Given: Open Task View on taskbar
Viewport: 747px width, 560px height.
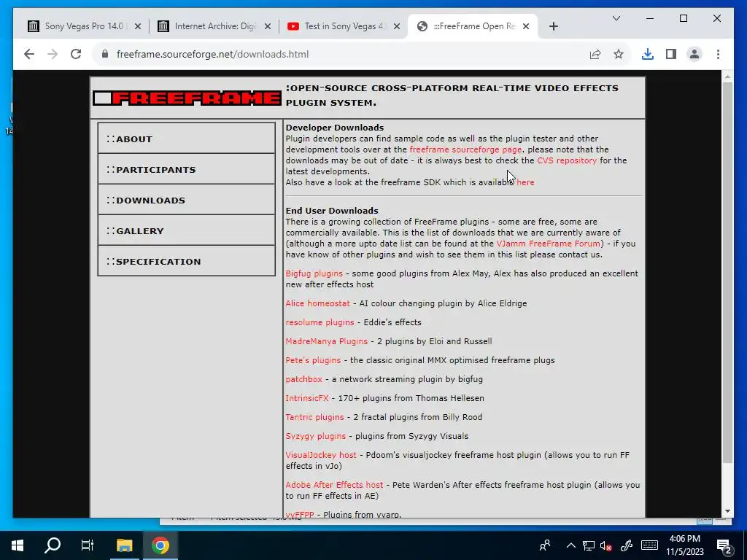Looking at the screenshot, I should (x=88, y=545).
